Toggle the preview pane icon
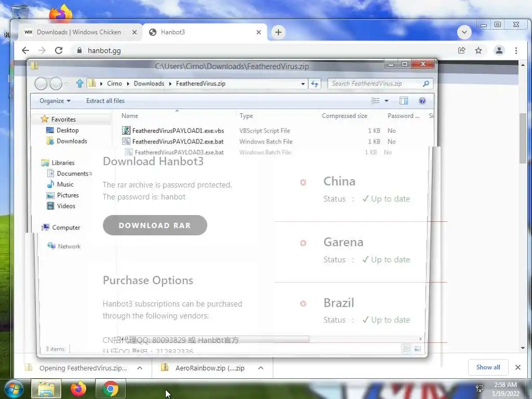Viewport: 532px width, 399px height. (x=404, y=101)
